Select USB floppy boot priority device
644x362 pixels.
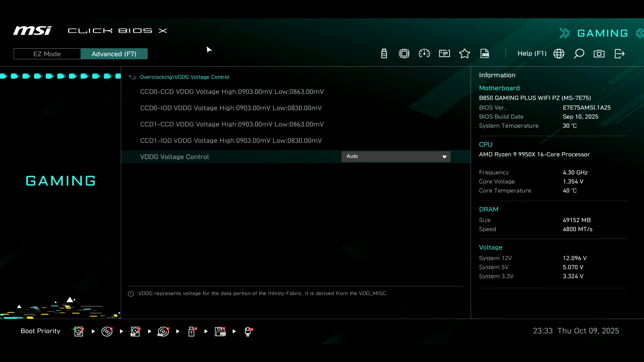click(x=220, y=331)
